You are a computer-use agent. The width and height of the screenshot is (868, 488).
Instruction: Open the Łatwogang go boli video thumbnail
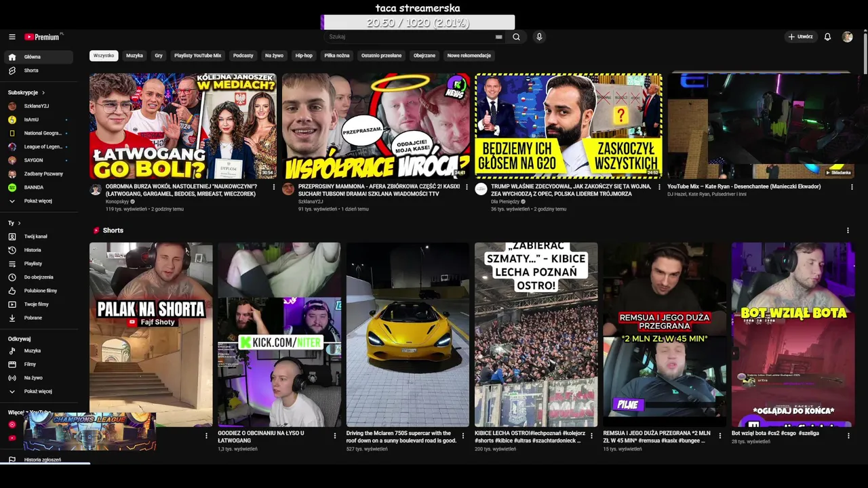tap(183, 126)
